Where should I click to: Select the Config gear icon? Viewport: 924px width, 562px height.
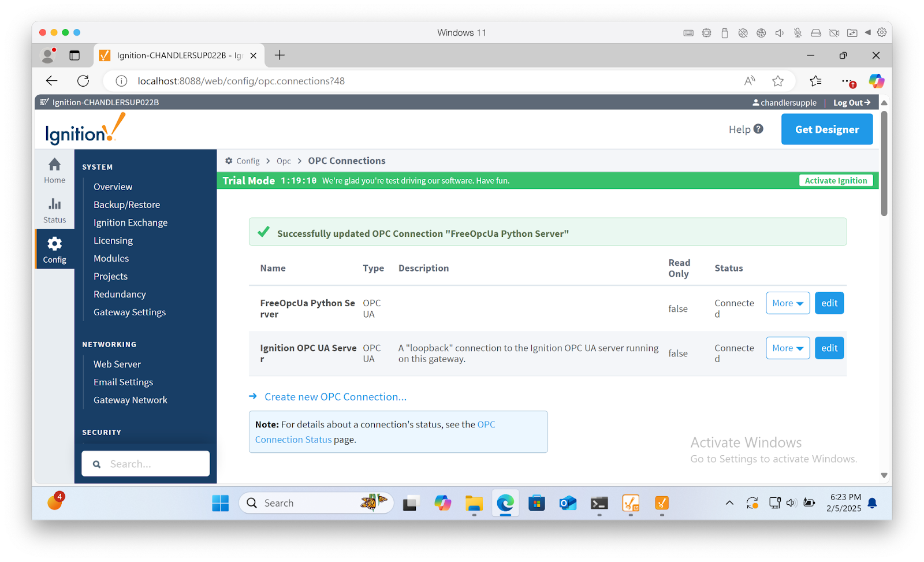(x=54, y=244)
